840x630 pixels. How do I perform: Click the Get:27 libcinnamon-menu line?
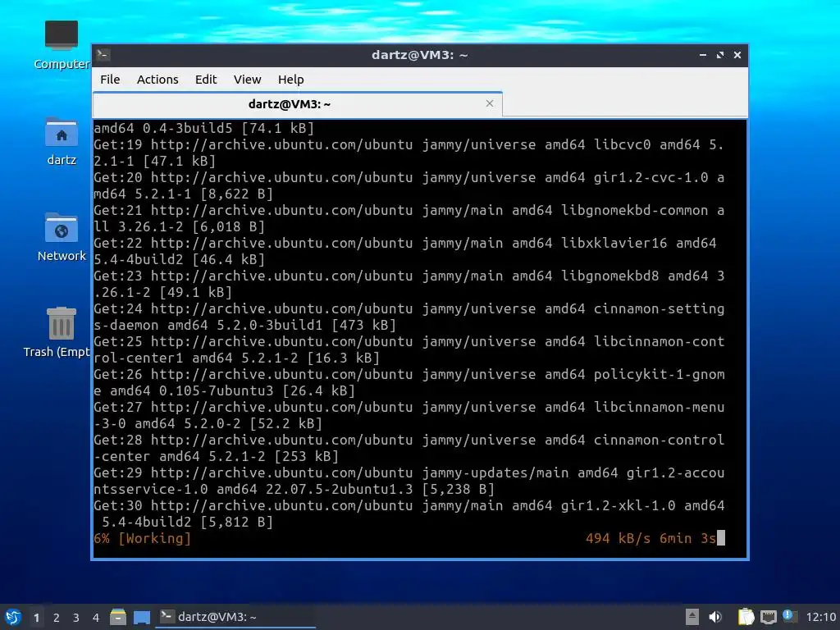point(409,415)
